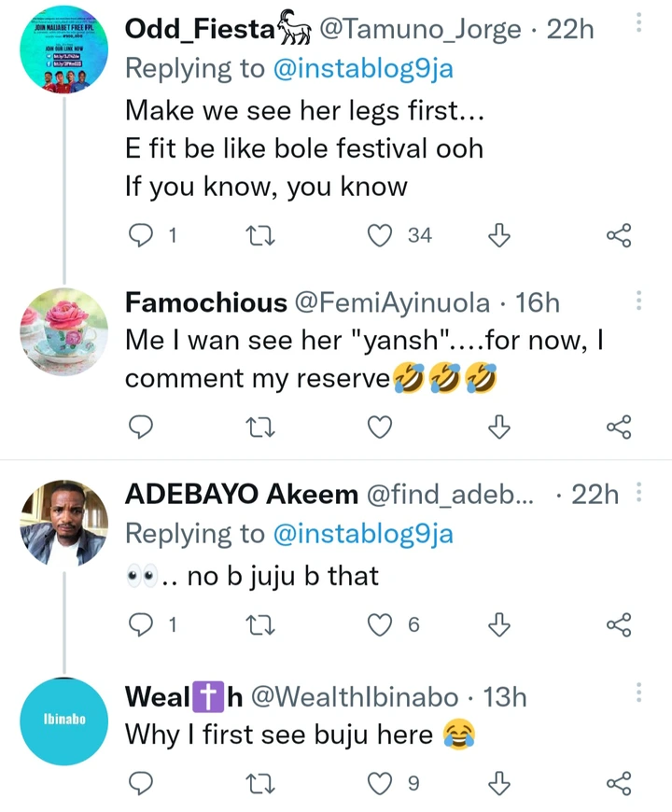This screenshot has height=812, width=672.
Task: Open more options for Odd_Fiesta's tweet
Action: 639,25
